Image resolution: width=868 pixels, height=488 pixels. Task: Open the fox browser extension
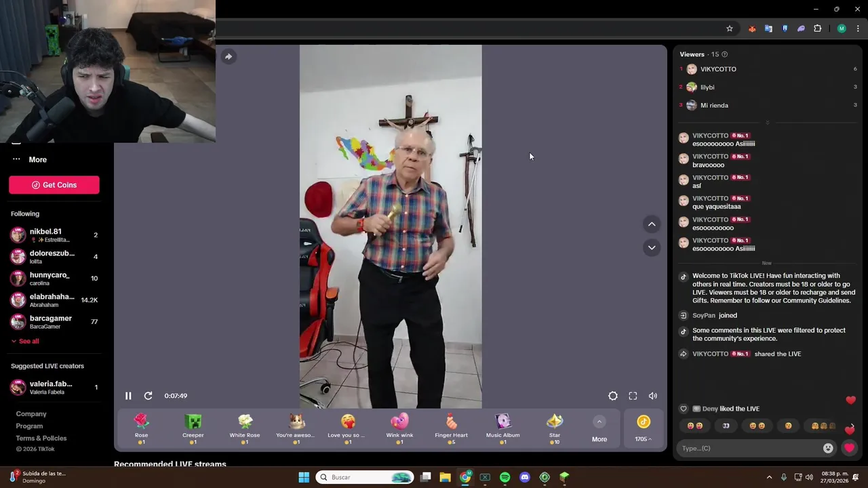752,28
